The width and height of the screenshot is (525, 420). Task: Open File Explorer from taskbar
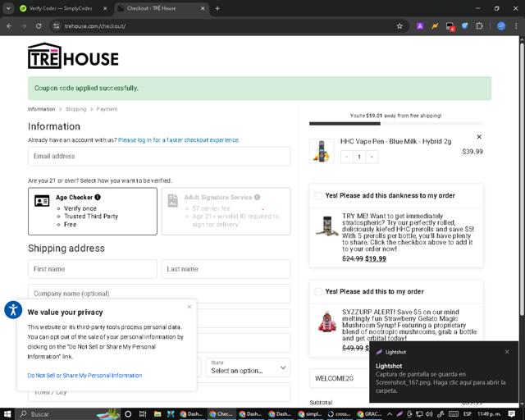(157, 414)
